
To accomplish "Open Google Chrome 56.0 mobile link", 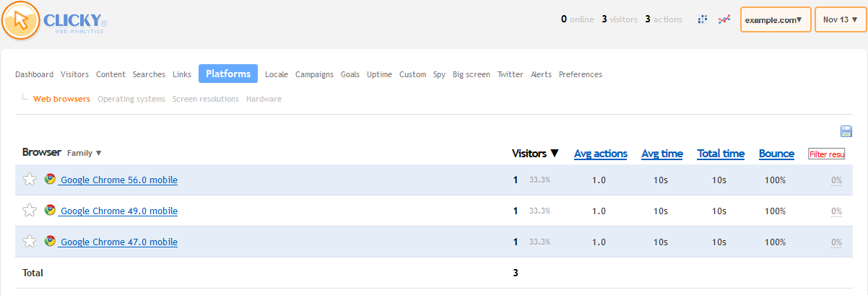I will point(118,180).
